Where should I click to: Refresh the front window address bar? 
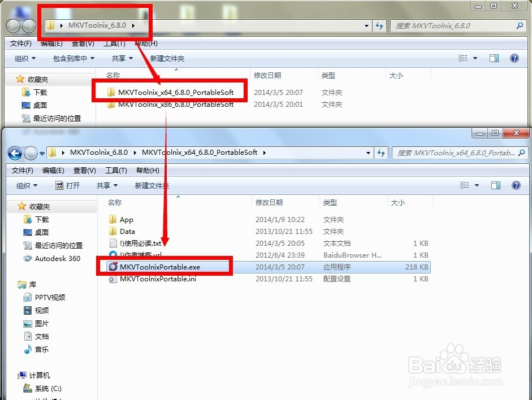pyautogui.click(x=381, y=153)
